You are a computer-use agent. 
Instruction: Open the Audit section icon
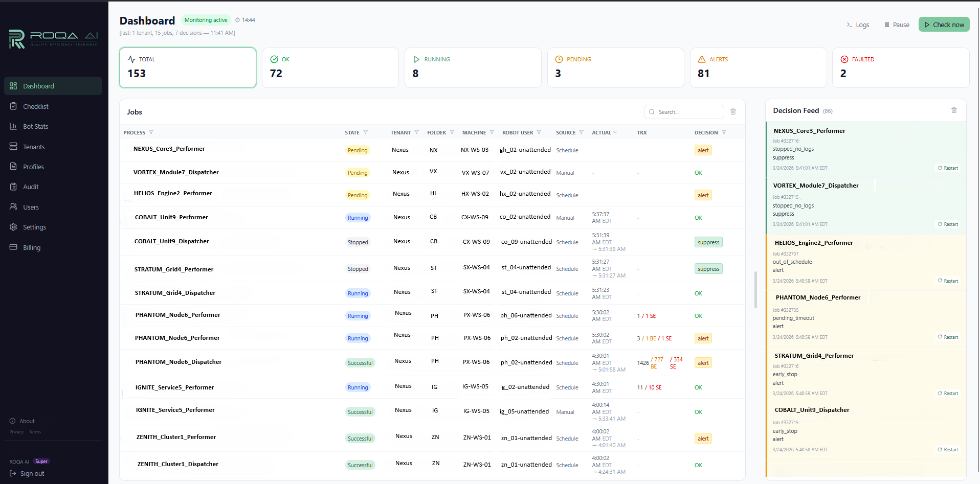coord(13,187)
